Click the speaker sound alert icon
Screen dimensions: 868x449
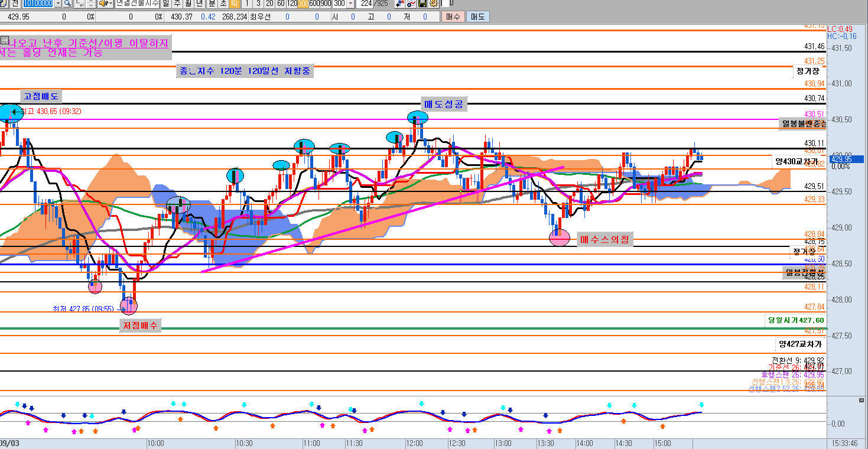tap(103, 4)
